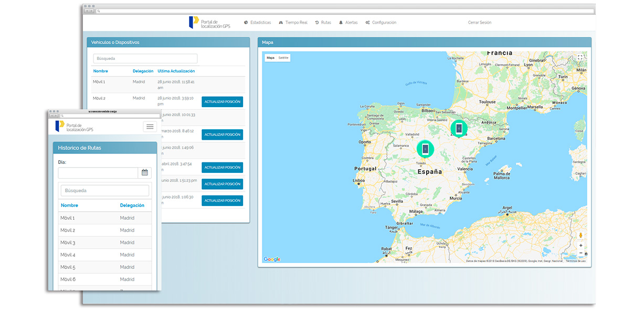Click Actualizar Posición in the 1:51:23 pm row
644x310 pixels.
[222, 184]
